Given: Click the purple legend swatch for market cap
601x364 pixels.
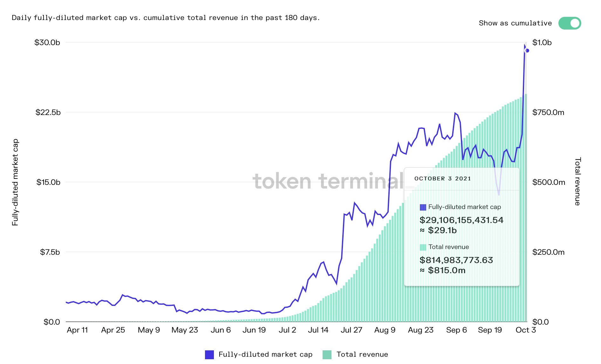Looking at the screenshot, I should pyautogui.click(x=209, y=354).
